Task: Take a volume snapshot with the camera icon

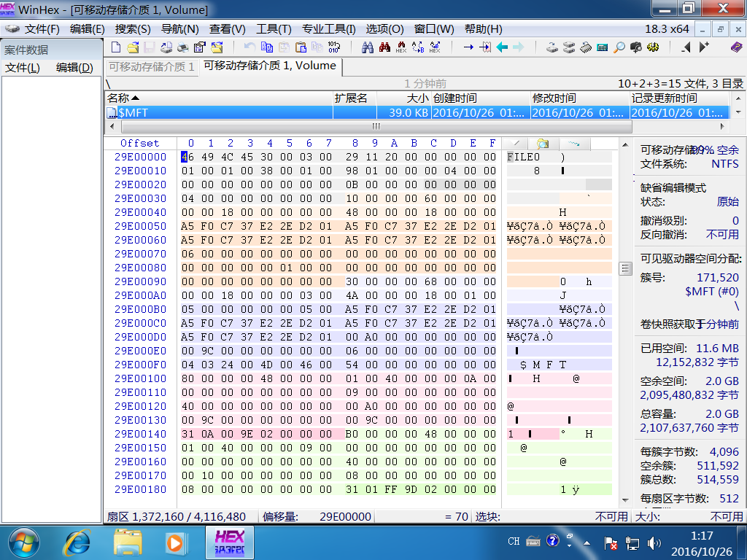Action: (x=636, y=47)
